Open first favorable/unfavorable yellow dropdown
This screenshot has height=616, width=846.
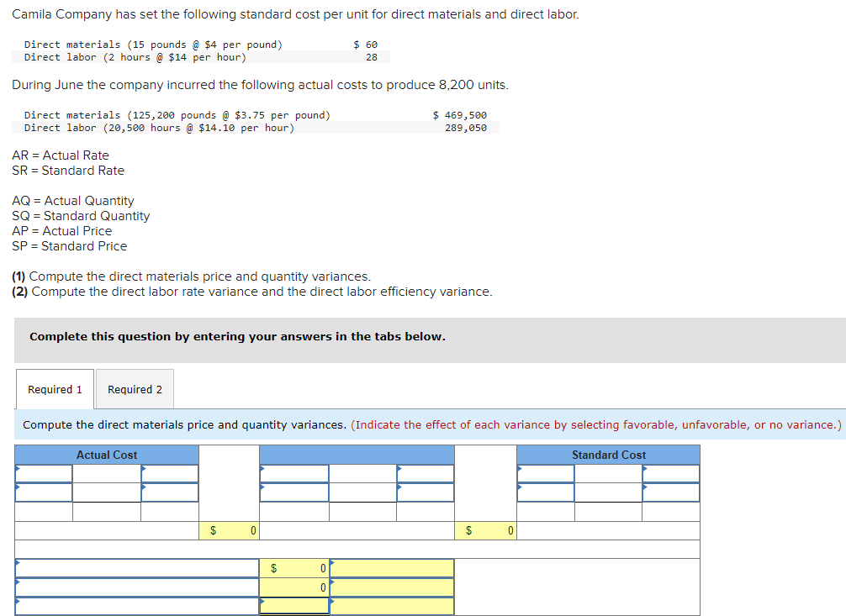392,568
